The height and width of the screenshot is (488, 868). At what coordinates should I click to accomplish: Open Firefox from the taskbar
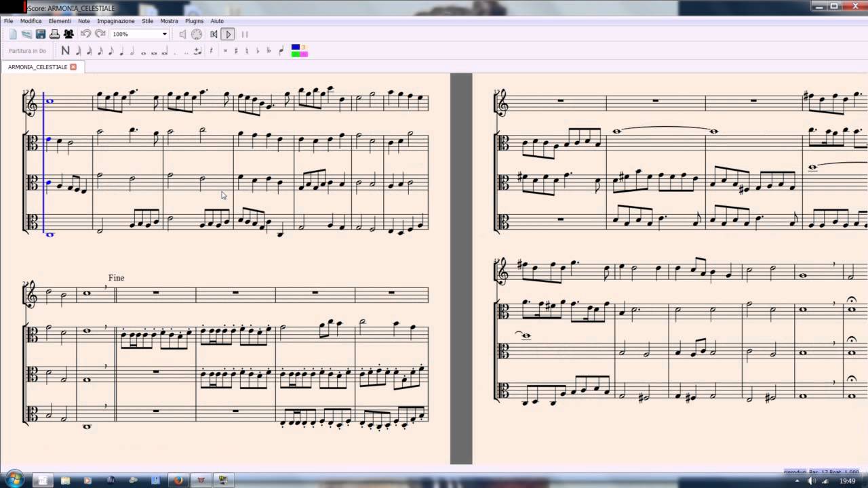[x=178, y=481]
